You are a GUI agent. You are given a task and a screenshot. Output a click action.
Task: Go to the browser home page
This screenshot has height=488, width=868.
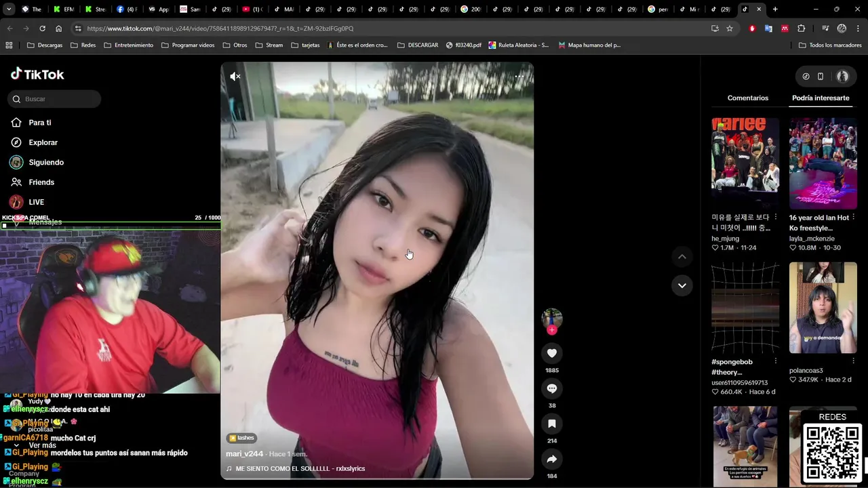(58, 28)
